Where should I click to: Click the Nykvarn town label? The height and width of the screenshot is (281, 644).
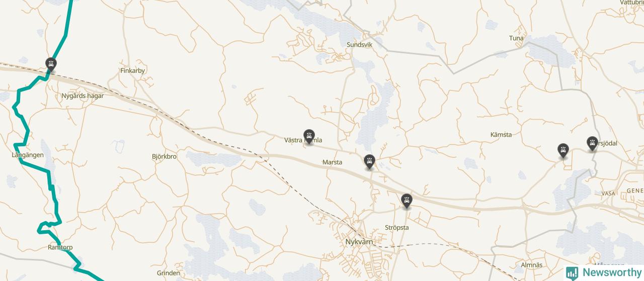[x=359, y=242]
